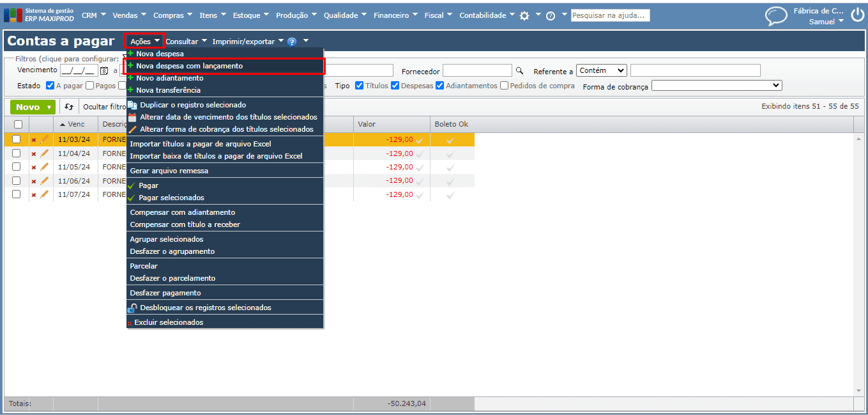Choose Excluir selecionados menu entry

tap(225, 322)
